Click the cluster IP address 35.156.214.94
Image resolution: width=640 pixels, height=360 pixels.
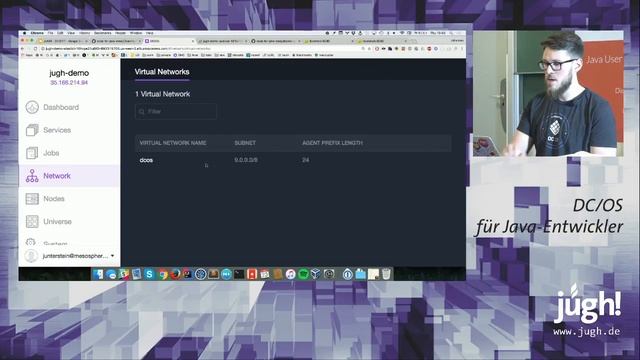coord(69,82)
